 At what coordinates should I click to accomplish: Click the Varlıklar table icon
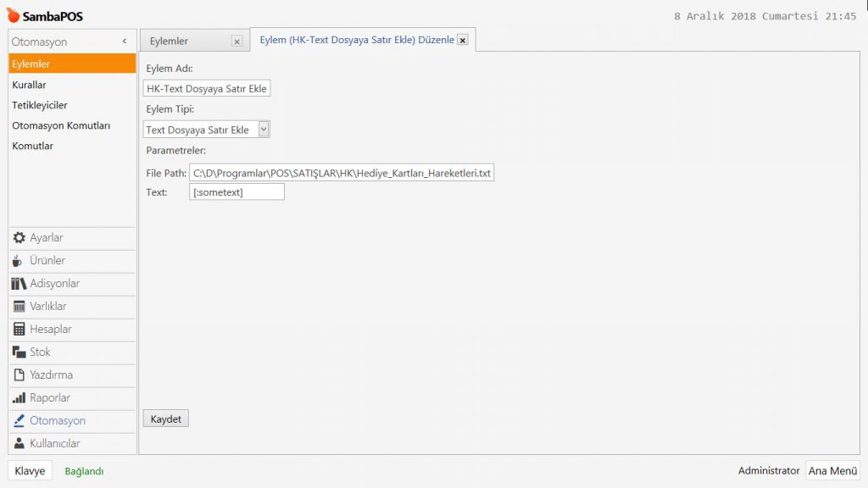pos(19,307)
